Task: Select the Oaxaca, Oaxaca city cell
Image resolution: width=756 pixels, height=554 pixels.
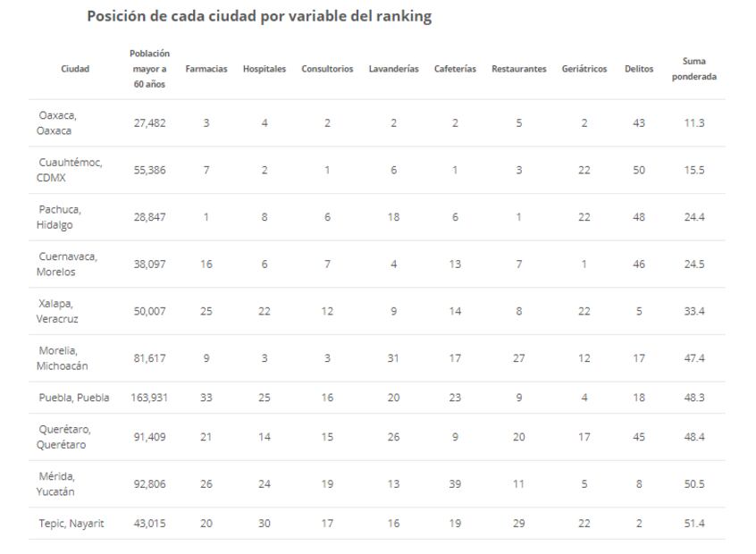Action: tap(58, 123)
